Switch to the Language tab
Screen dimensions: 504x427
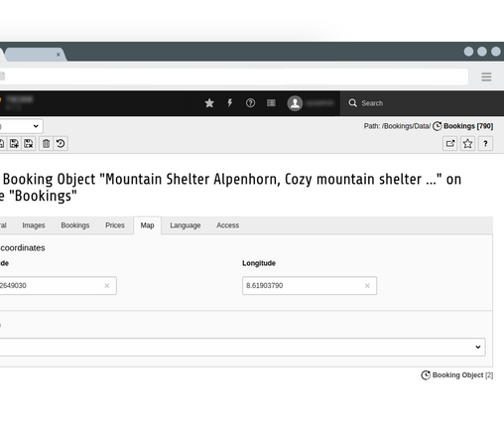(x=186, y=225)
